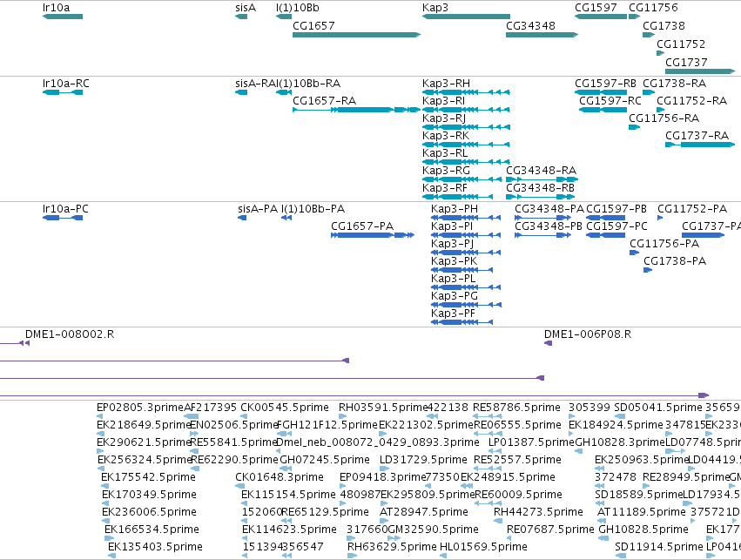Click the Kap3 gene arrow bar
741x560 pixels.
pyautogui.click(x=466, y=17)
